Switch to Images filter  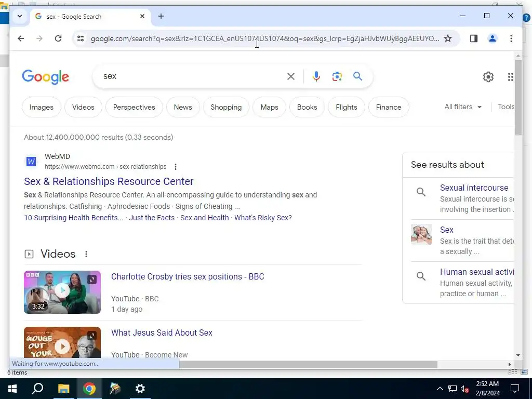pos(42,107)
